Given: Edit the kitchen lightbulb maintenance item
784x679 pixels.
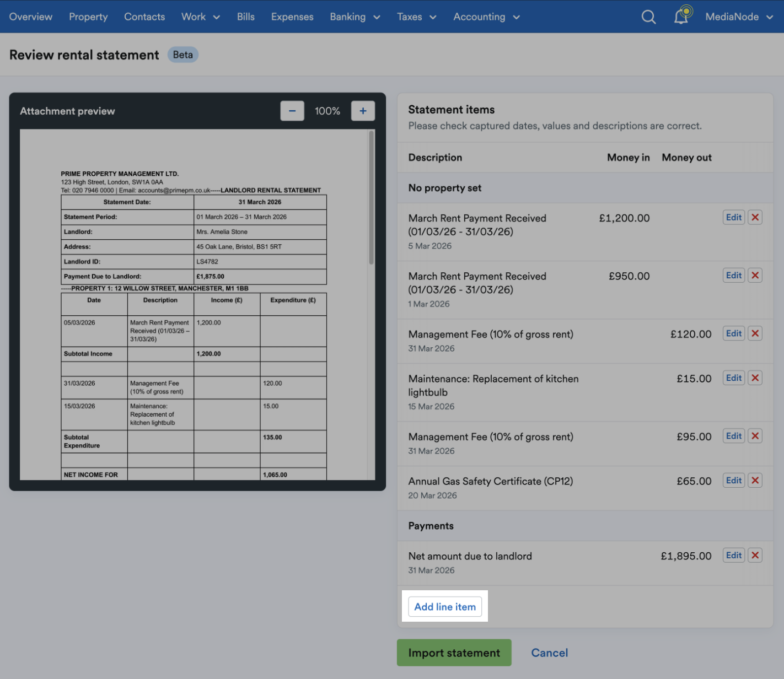Looking at the screenshot, I should [x=734, y=378].
